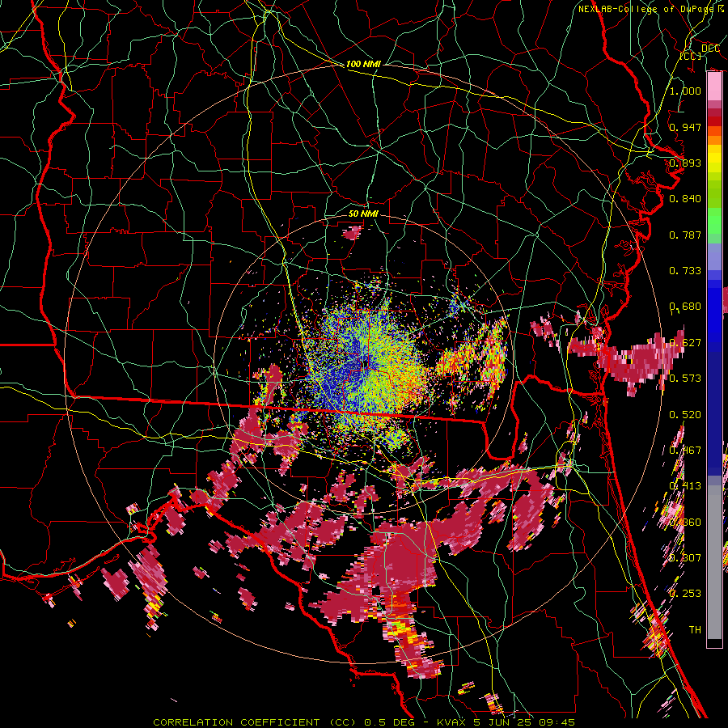Click the 0.840 scale value
The width and height of the screenshot is (728, 728).
(x=685, y=199)
